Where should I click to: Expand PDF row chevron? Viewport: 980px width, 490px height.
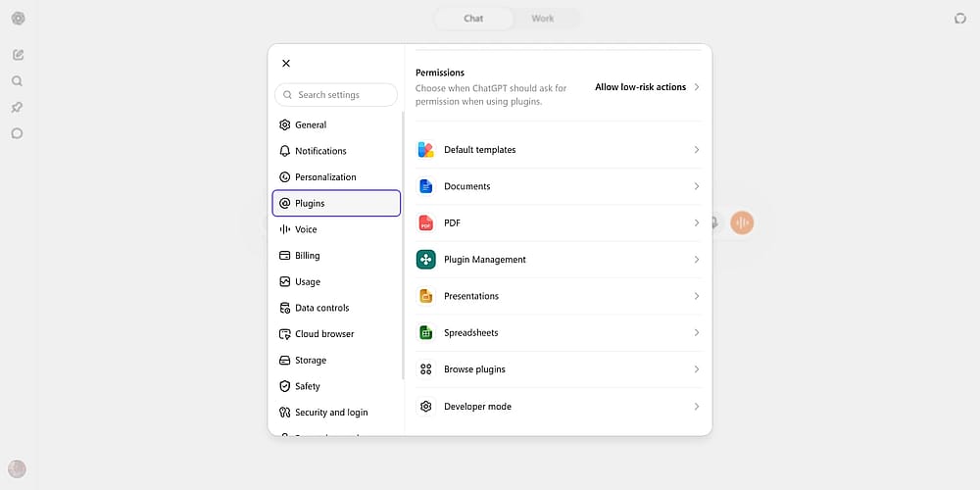[x=696, y=223]
